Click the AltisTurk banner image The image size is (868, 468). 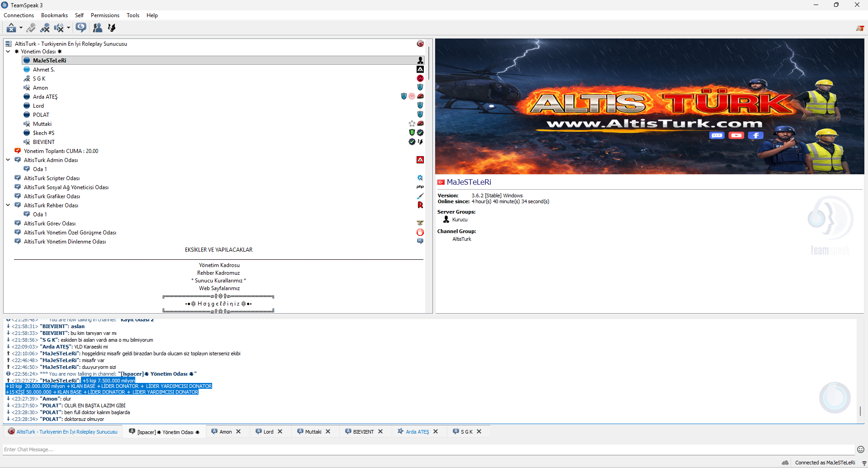[650, 106]
